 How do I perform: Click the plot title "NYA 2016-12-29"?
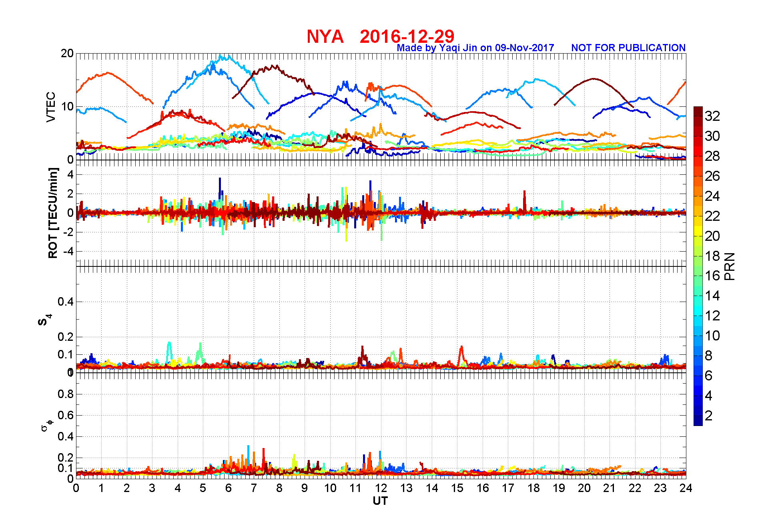click(381, 36)
